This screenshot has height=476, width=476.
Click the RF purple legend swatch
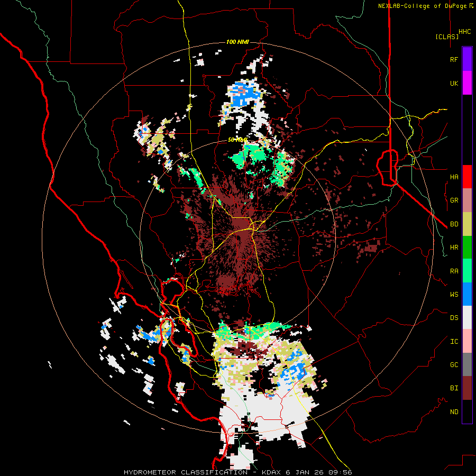coord(467,59)
